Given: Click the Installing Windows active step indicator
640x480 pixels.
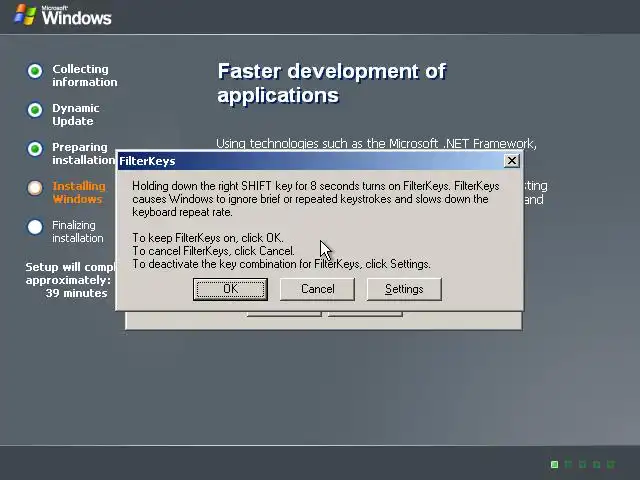Looking at the screenshot, I should tap(35, 188).
